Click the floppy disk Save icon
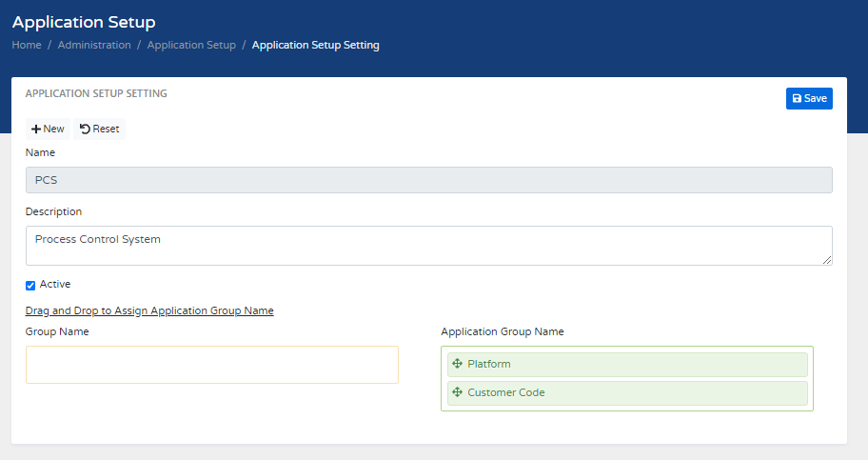868x460 pixels. 797,98
